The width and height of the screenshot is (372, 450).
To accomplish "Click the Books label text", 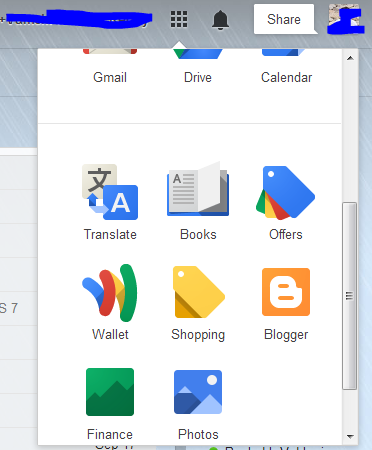I will pos(198,234).
